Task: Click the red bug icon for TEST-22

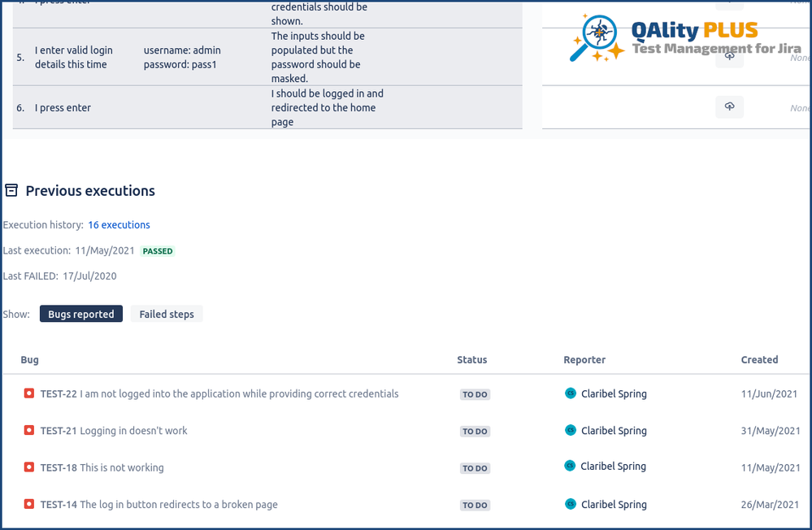Action: tap(28, 393)
